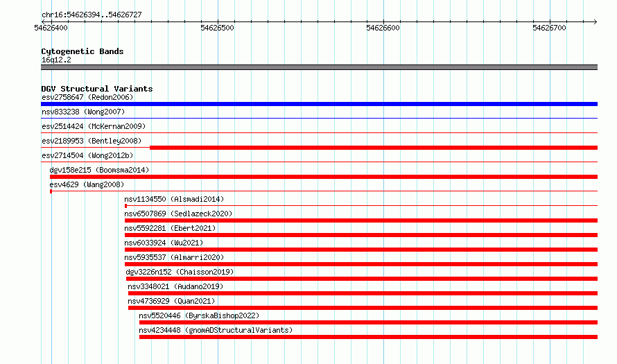The image size is (617, 364).
Task: Click nsv6507869 (Sedlazeck2020) label
Action: click(x=178, y=214)
